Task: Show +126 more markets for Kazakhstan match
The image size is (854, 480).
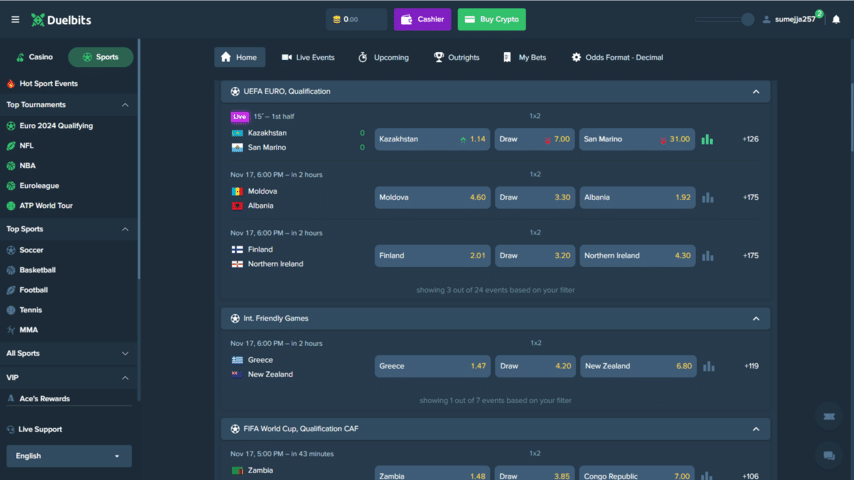Action: (751, 139)
